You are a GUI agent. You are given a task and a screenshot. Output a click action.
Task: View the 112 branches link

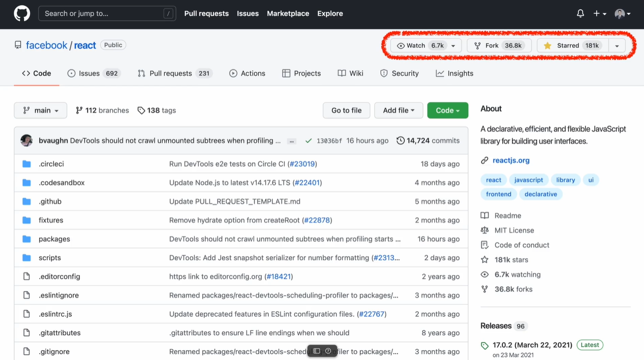(102, 110)
